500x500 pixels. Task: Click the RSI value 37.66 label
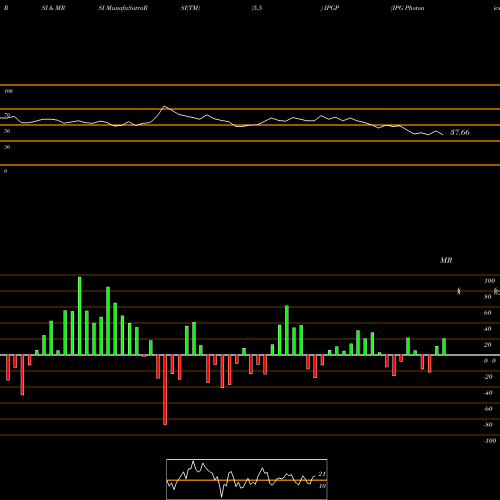click(460, 132)
